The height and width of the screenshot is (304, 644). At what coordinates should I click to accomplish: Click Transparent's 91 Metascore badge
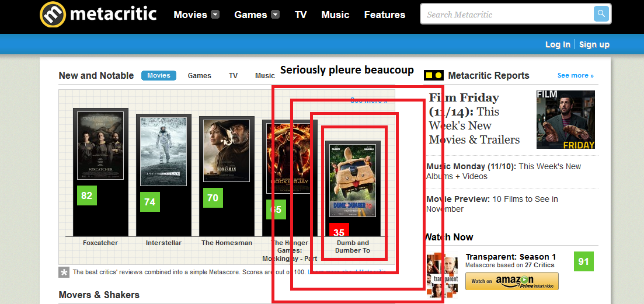click(x=584, y=261)
